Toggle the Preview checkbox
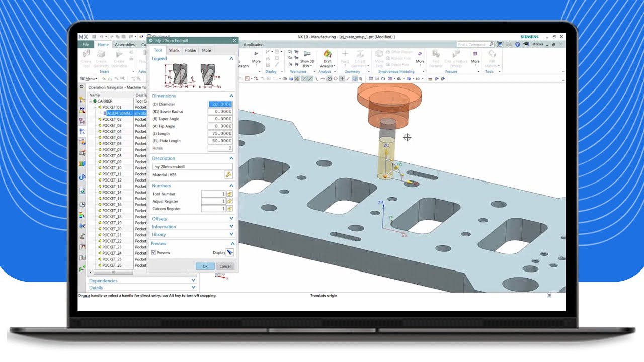 pyautogui.click(x=154, y=252)
